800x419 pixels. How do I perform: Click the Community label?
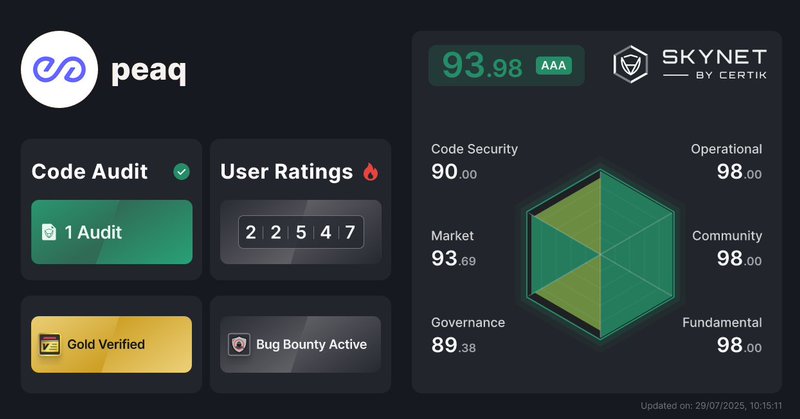(727, 236)
